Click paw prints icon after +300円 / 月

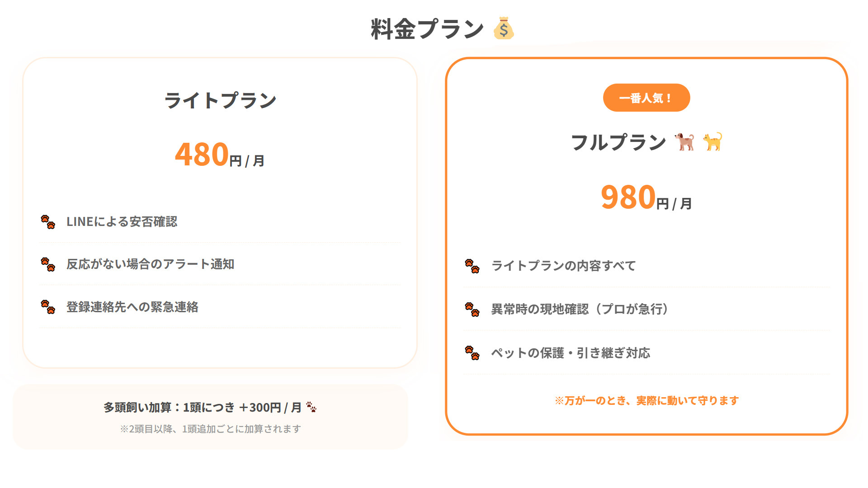(x=311, y=407)
